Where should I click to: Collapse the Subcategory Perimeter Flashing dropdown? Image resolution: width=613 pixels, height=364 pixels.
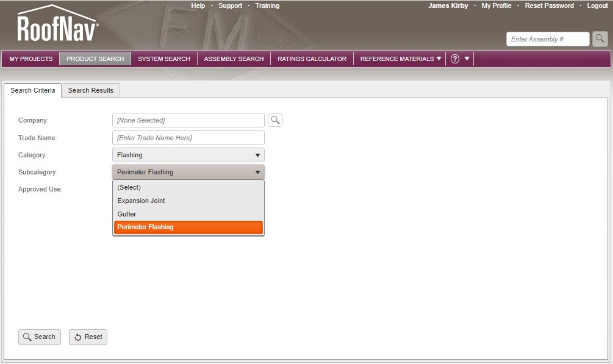pyautogui.click(x=188, y=172)
